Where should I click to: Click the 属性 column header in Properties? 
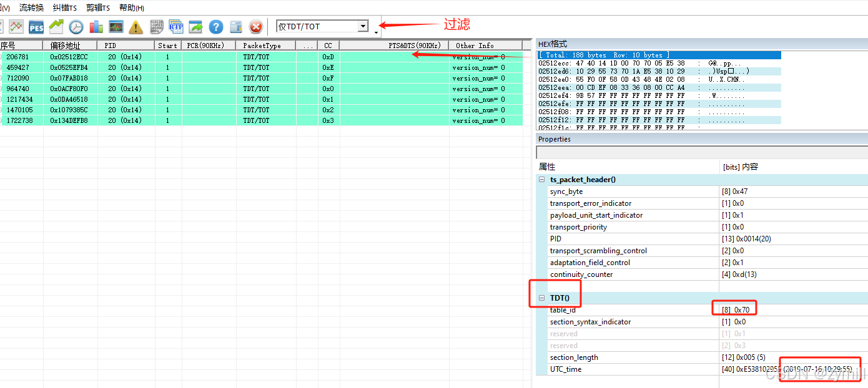tap(627, 167)
